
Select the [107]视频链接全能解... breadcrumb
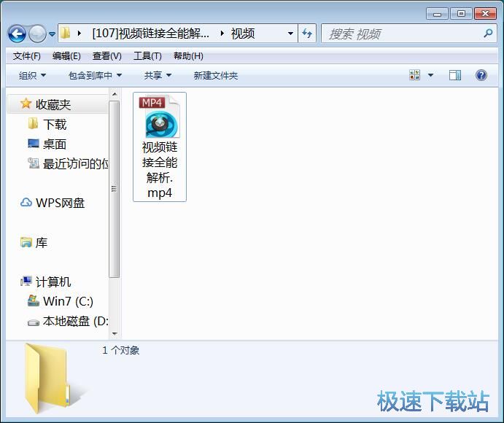(x=150, y=33)
